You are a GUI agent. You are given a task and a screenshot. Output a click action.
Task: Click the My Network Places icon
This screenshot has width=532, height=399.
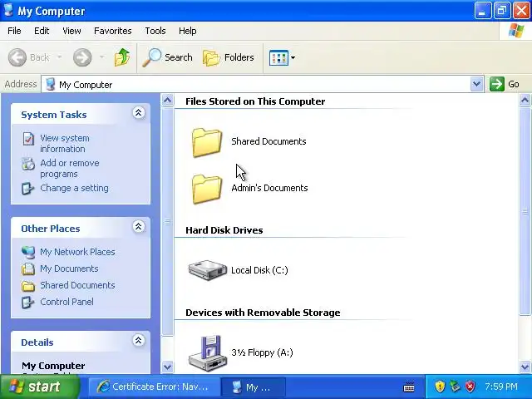[28, 252]
